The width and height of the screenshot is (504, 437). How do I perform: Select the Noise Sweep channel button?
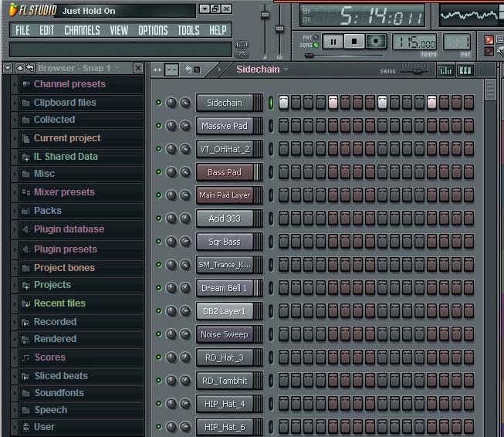(x=225, y=334)
